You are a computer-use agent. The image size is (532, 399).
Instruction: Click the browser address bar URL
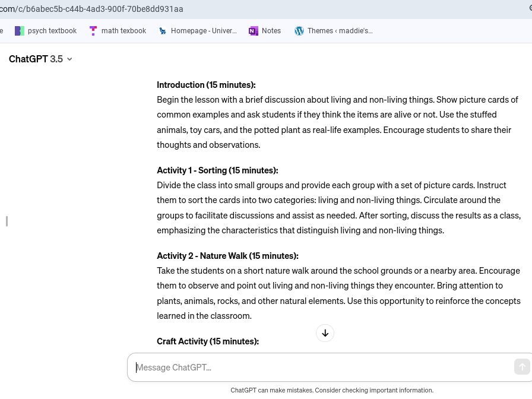click(91, 9)
